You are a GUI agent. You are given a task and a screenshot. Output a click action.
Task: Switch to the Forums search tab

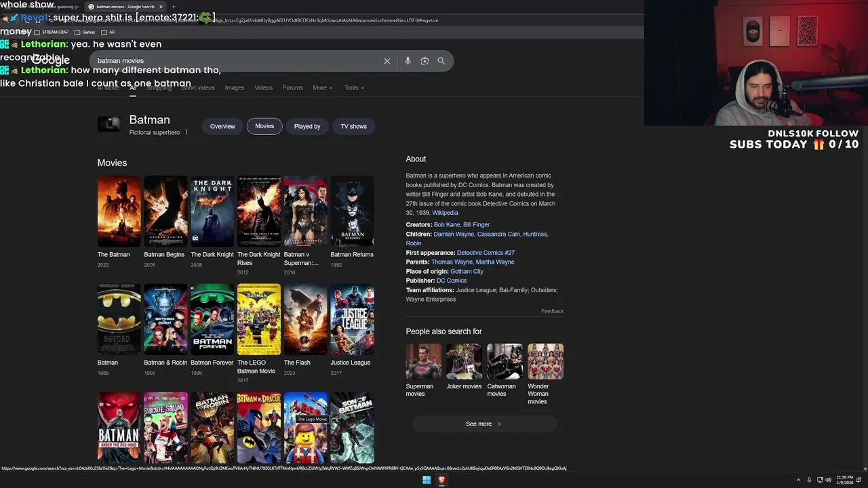(x=292, y=88)
